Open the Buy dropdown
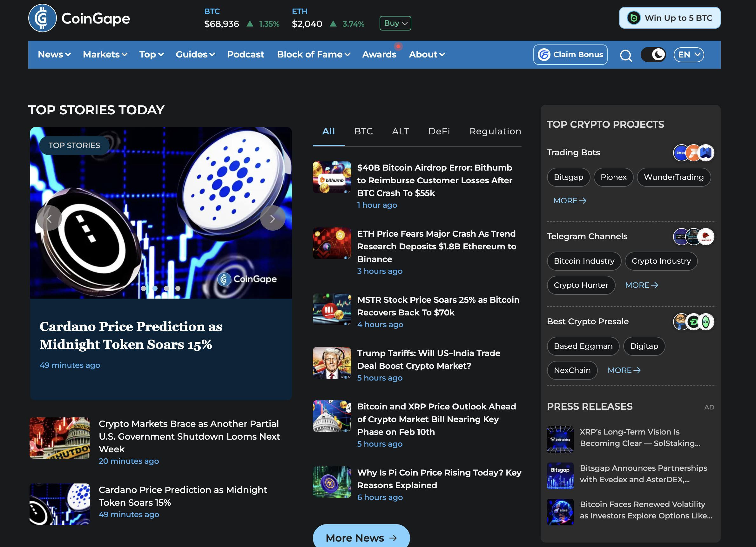The width and height of the screenshot is (756, 547). pyautogui.click(x=395, y=23)
